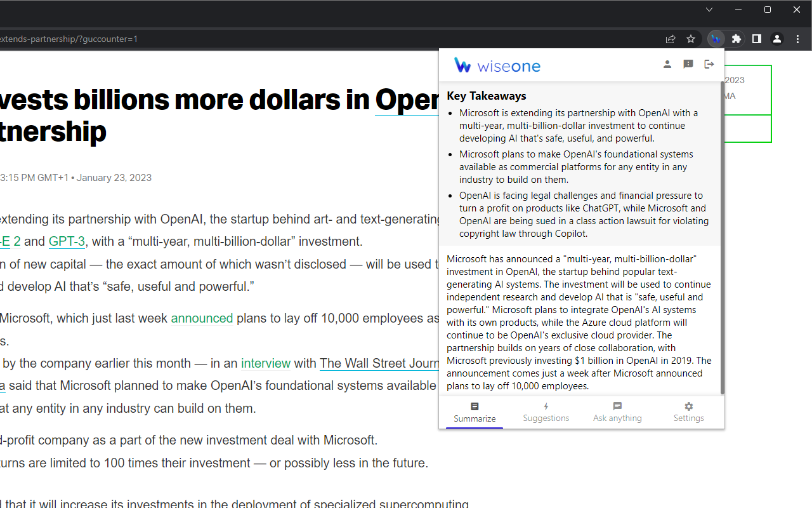Viewport: 812px width, 508px height.
Task: Open the Wiseone extension icon in toolbar
Action: coord(716,39)
